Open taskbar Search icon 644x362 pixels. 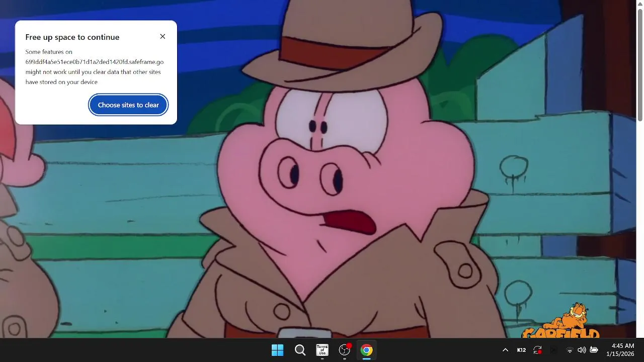300,350
